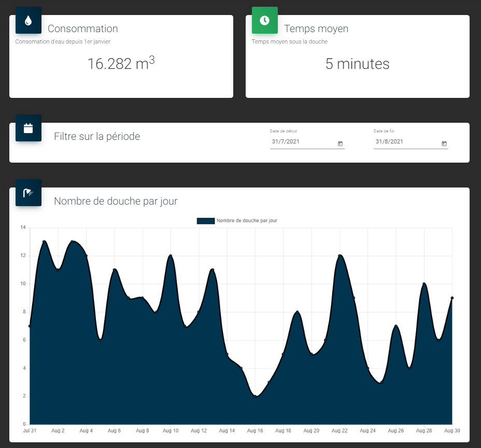Click the 'Filtre sur la période' heading

click(97, 136)
